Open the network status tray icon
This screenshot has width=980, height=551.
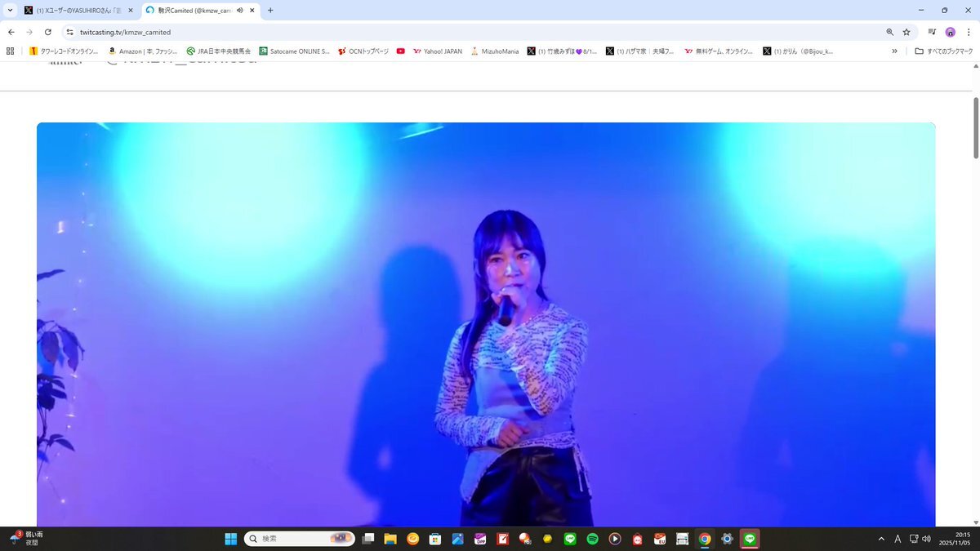914,539
